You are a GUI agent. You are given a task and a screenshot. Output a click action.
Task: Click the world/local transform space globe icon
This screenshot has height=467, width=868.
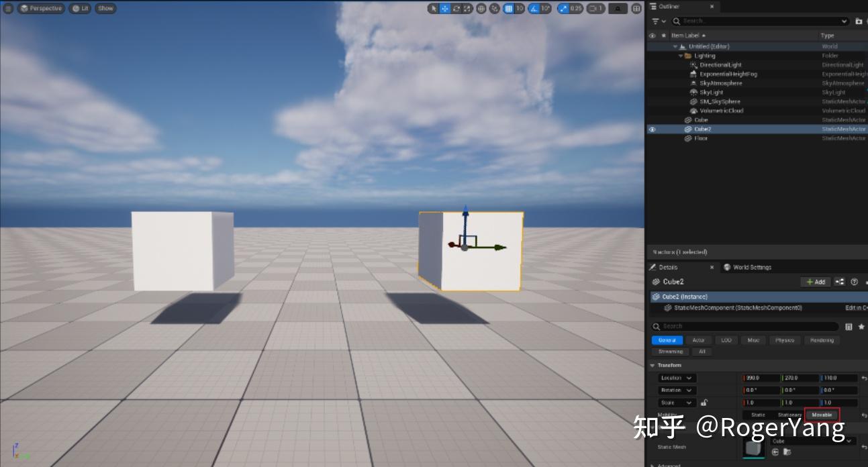click(481, 8)
